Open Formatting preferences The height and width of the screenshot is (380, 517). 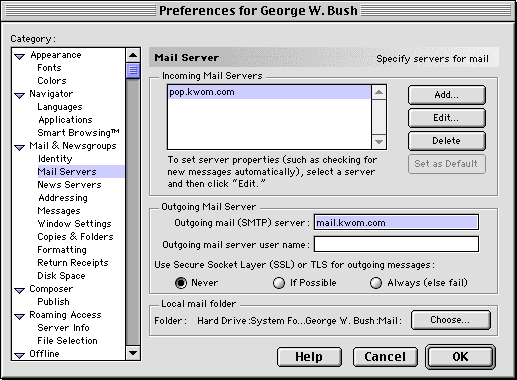[x=62, y=250]
